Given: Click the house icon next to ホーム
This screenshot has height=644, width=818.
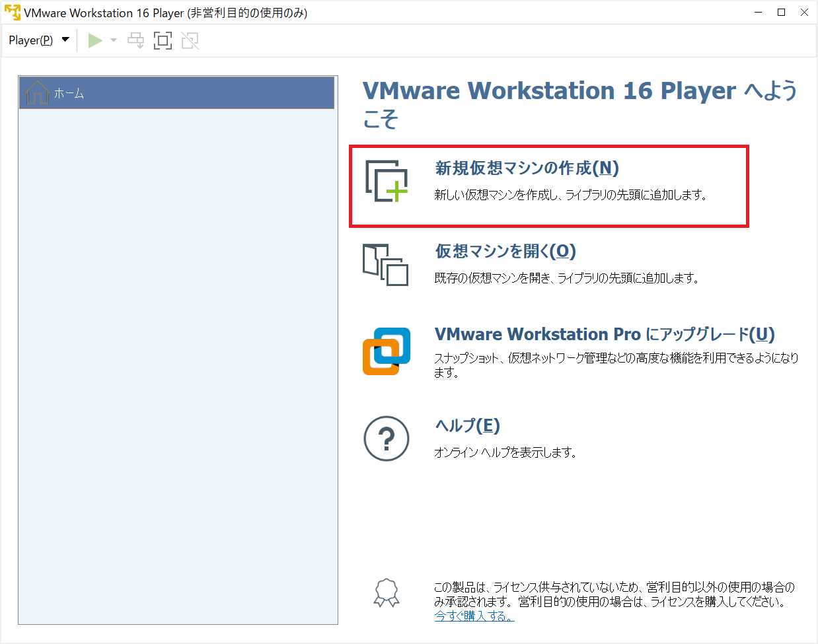Looking at the screenshot, I should (x=37, y=92).
